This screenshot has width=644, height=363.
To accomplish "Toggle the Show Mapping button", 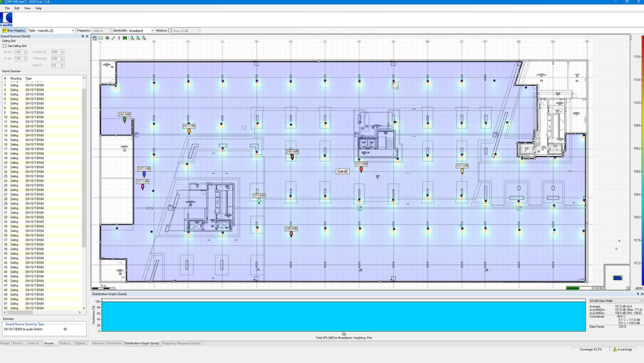I will pos(14,30).
